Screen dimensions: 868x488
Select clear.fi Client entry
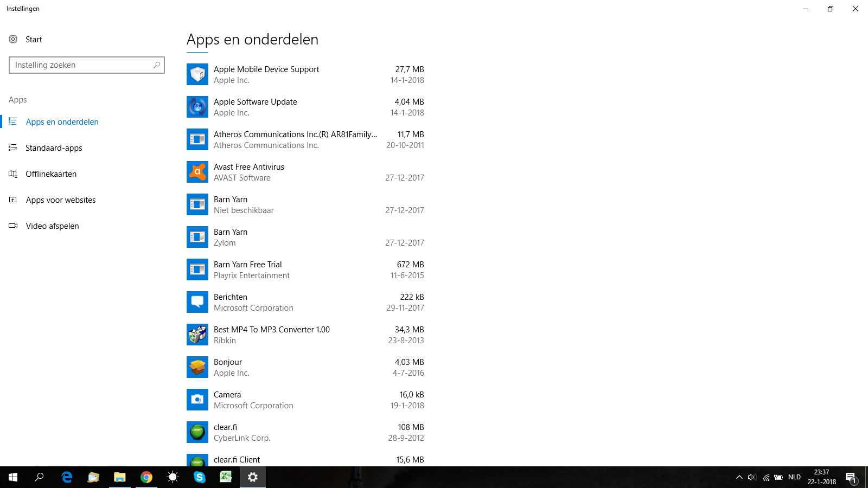pos(306,459)
